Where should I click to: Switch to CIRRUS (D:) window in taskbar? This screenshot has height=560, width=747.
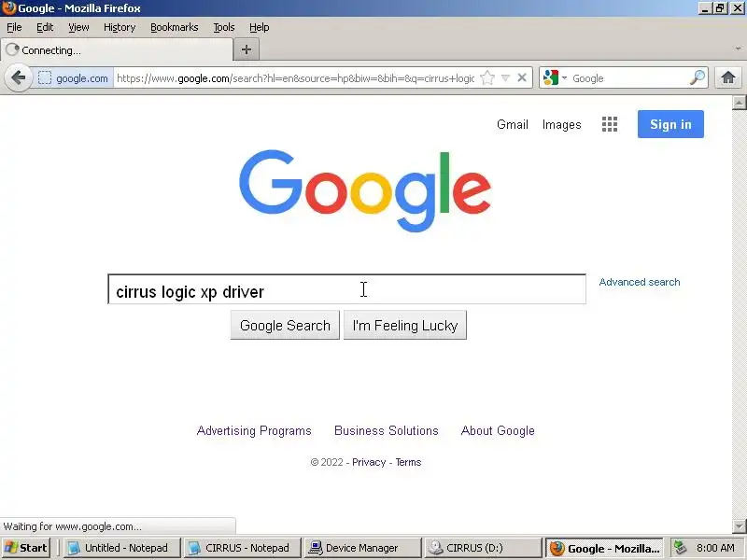(x=484, y=548)
